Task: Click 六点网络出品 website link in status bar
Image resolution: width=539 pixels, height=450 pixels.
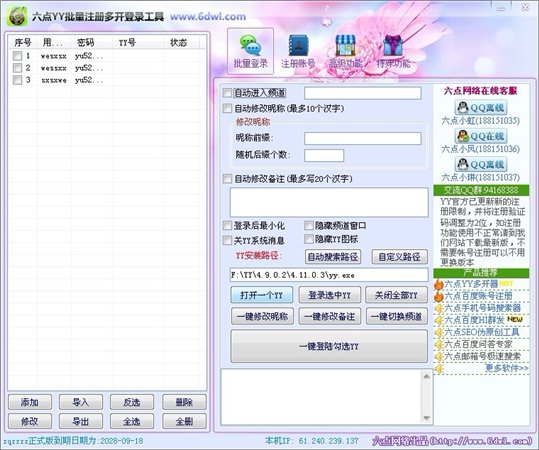Action: 452,441
